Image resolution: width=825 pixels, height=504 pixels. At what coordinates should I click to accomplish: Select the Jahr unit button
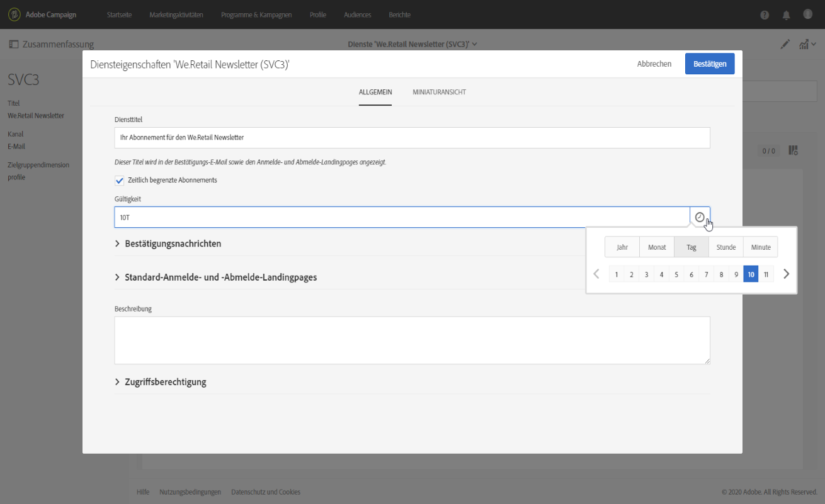coord(622,247)
